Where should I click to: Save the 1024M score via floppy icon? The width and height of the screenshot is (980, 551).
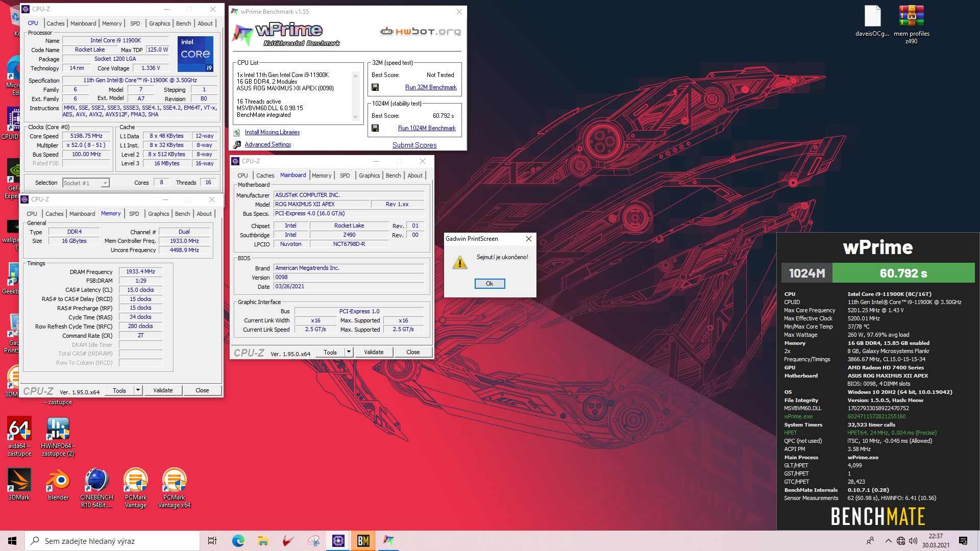(x=375, y=128)
